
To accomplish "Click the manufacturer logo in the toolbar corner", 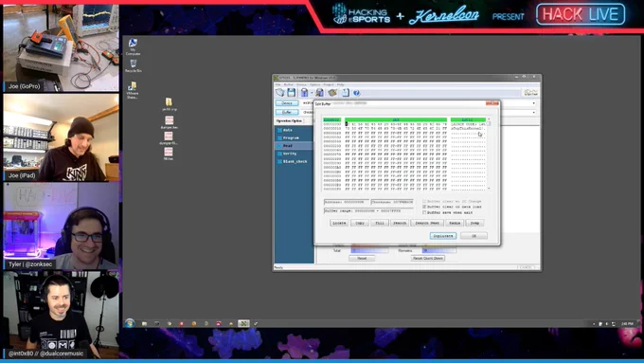I will 530,93.
